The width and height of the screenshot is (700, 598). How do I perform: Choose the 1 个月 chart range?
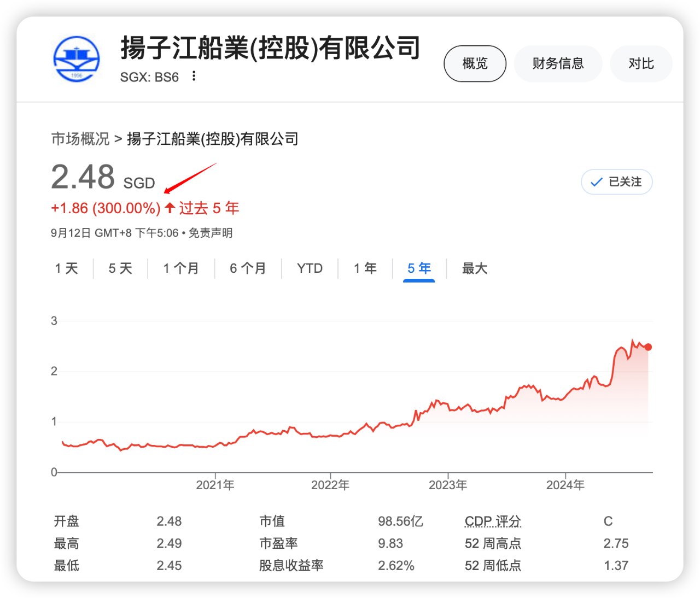tap(181, 268)
